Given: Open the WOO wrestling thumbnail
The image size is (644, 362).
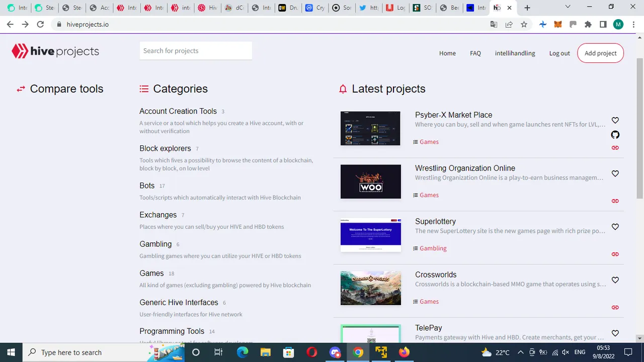Looking at the screenshot, I should [370, 182].
